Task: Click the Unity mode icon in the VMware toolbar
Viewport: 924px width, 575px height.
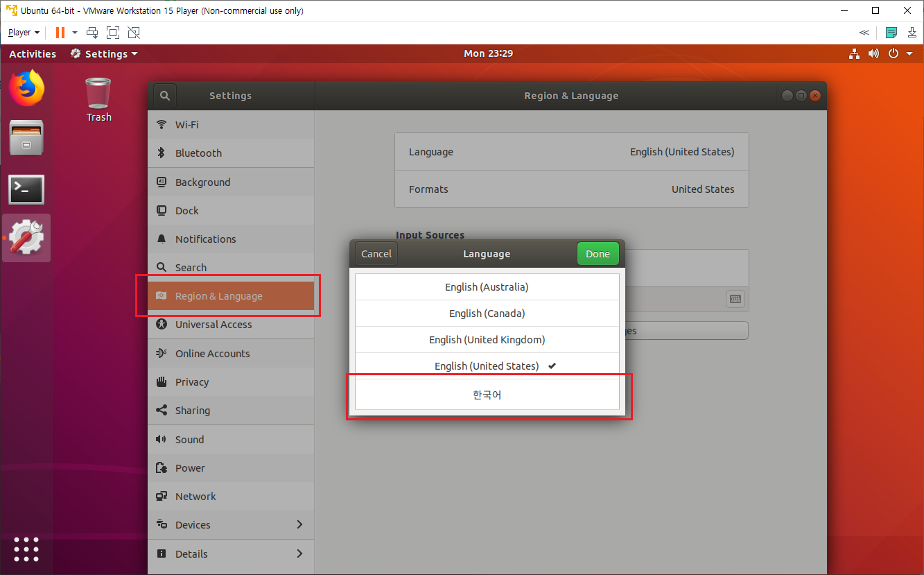Action: 134,33
